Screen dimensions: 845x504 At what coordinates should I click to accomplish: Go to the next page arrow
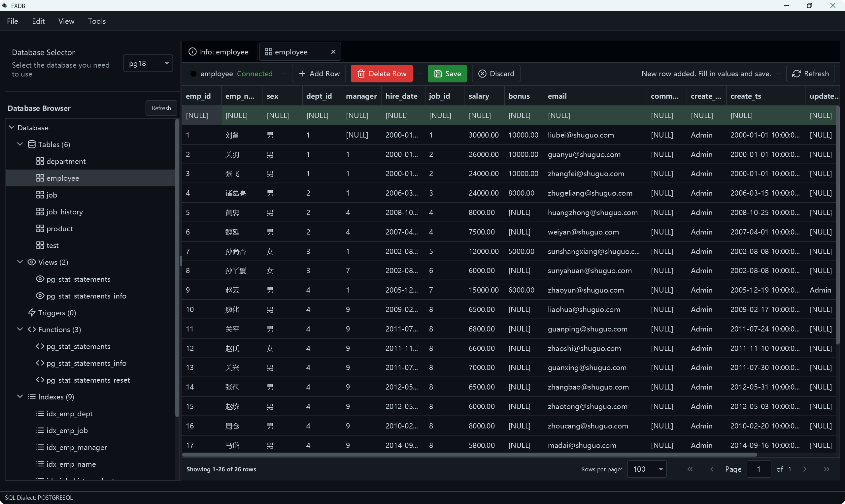(805, 469)
